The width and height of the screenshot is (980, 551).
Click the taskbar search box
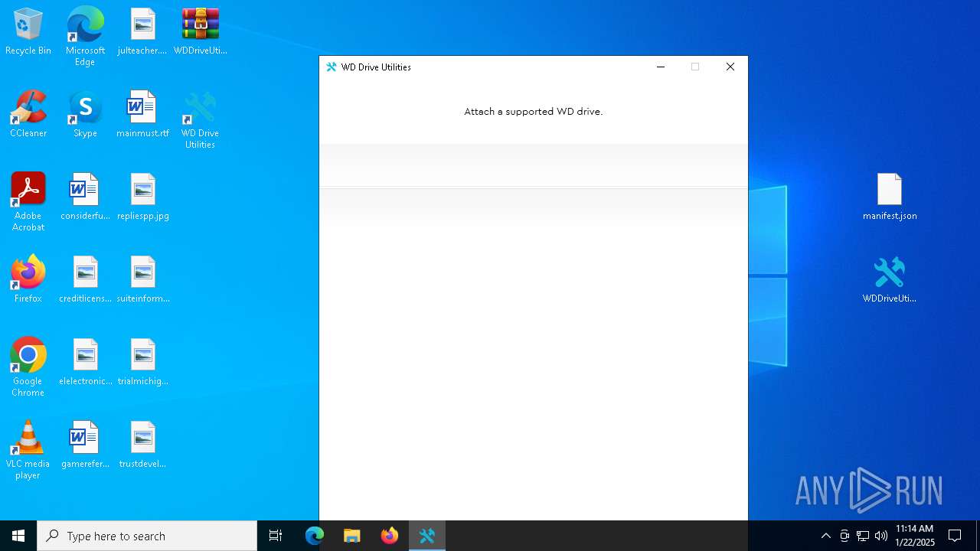(x=147, y=536)
